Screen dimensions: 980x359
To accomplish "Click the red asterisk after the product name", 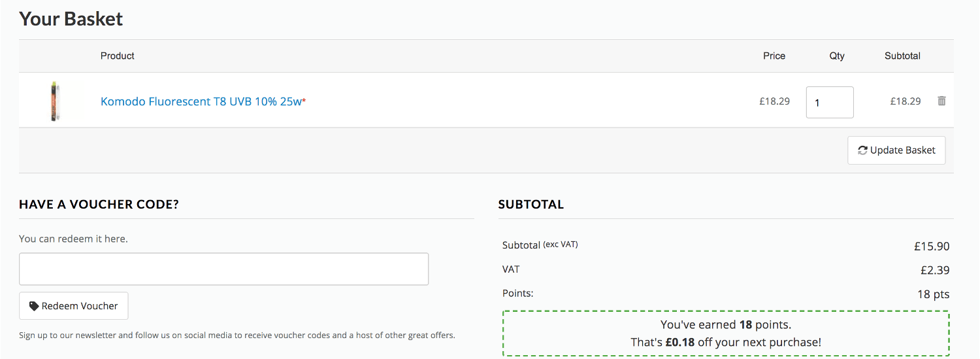I will coord(304,100).
